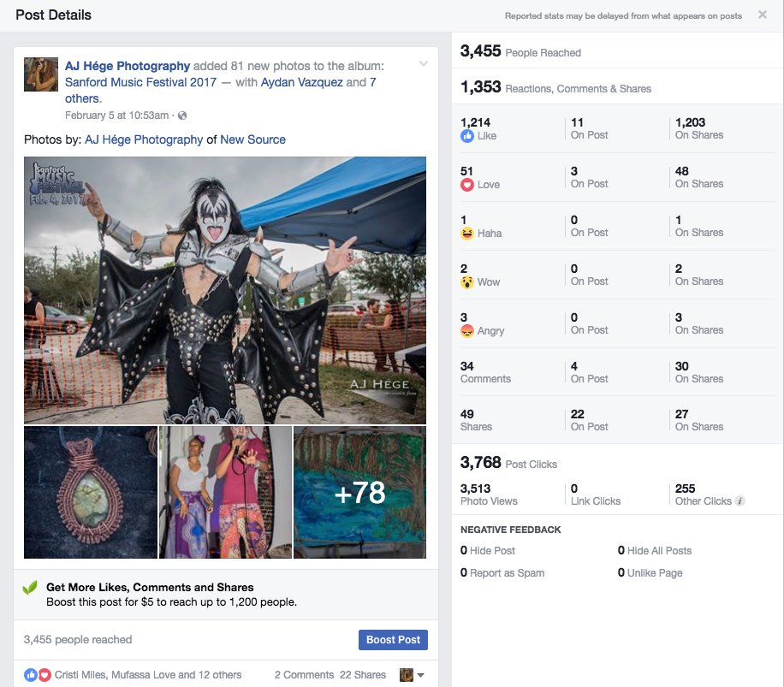Click the '11 On Post' like count

coord(589,129)
